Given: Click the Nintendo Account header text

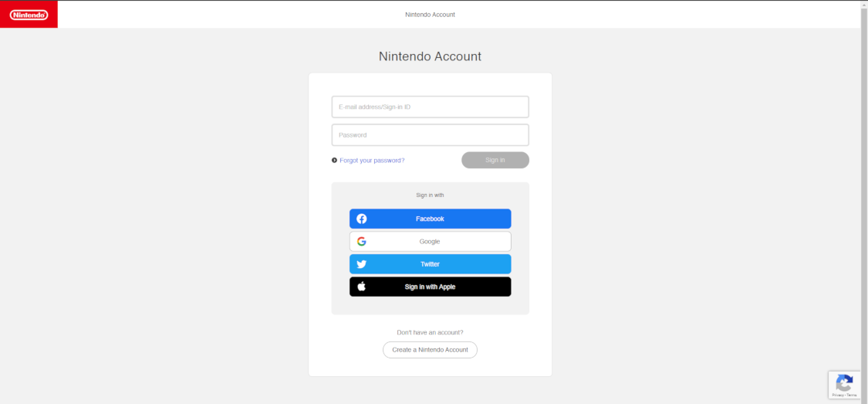Looking at the screenshot, I should click(x=430, y=15).
